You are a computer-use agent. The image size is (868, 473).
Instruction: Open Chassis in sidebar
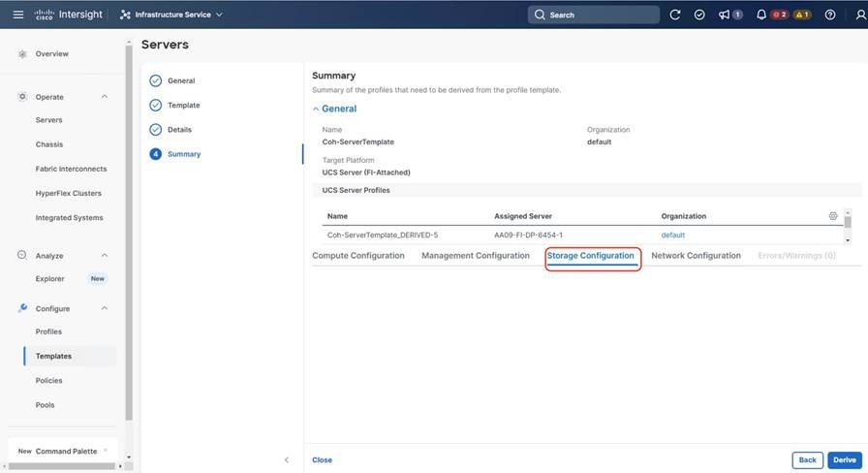pyautogui.click(x=49, y=144)
